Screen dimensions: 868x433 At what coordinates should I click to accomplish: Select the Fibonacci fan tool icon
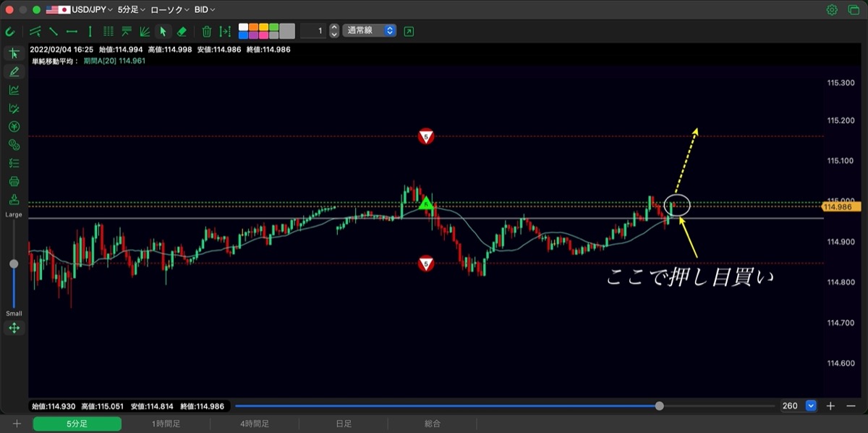(x=145, y=31)
